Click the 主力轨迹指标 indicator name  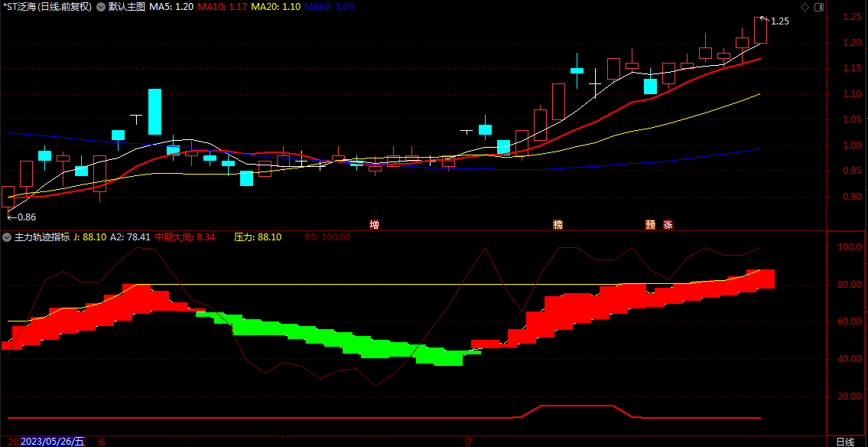(42, 237)
